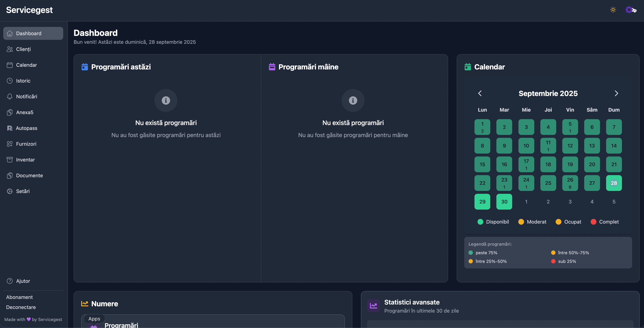The image size is (644, 328).
Task: Click the Notificări bell icon
Action: pos(10,96)
